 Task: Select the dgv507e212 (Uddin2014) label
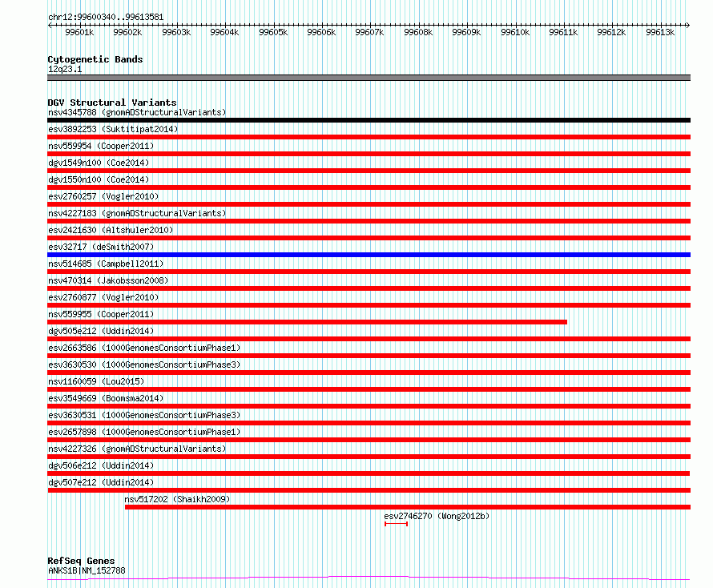101,482
